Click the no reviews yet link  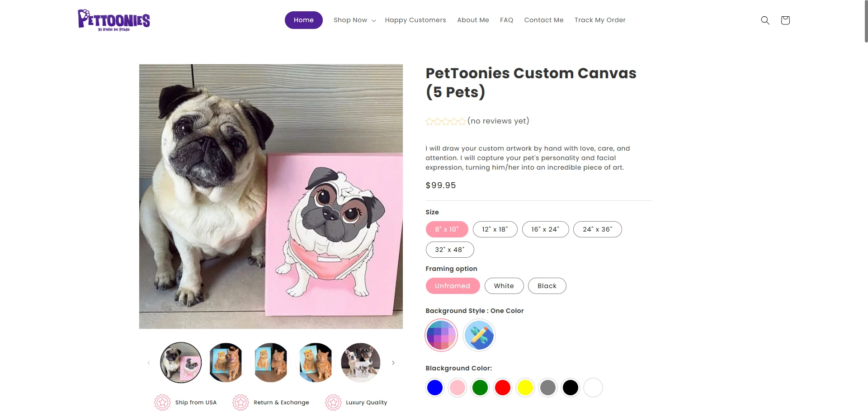pos(498,121)
